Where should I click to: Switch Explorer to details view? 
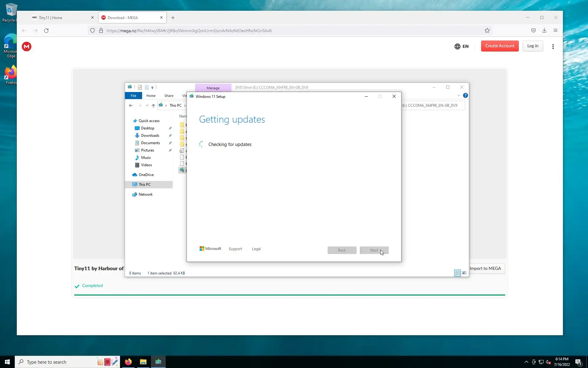[458, 273]
